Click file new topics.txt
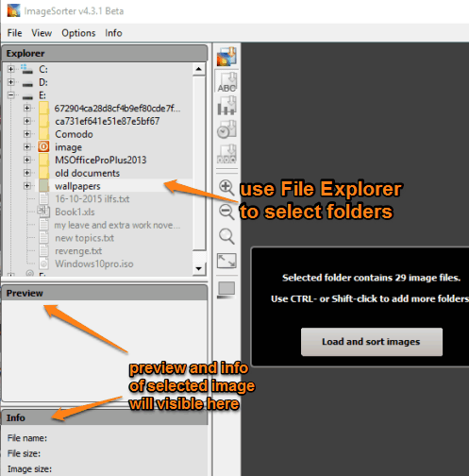 tap(84, 238)
